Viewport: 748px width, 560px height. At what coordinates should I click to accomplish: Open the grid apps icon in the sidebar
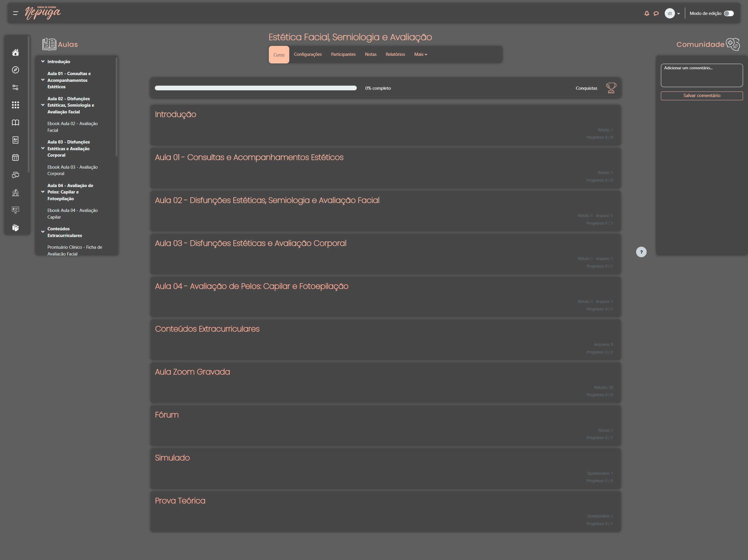click(15, 105)
